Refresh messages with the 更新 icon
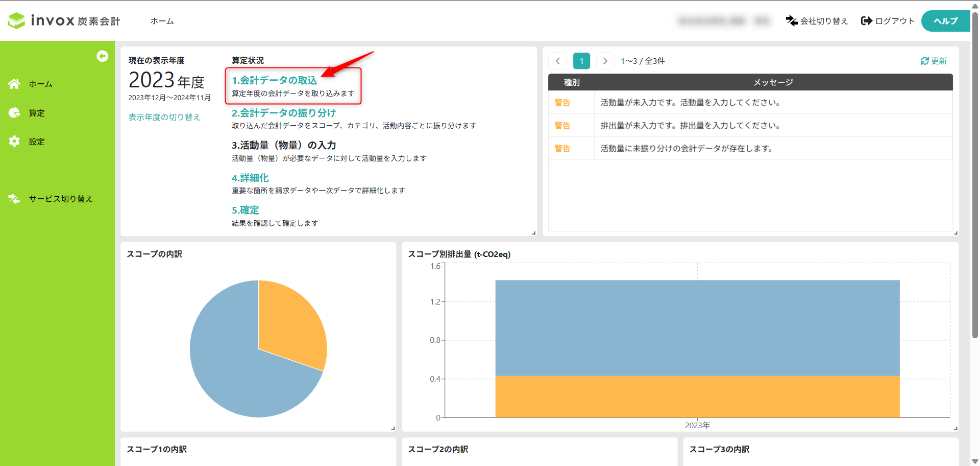 (x=924, y=61)
